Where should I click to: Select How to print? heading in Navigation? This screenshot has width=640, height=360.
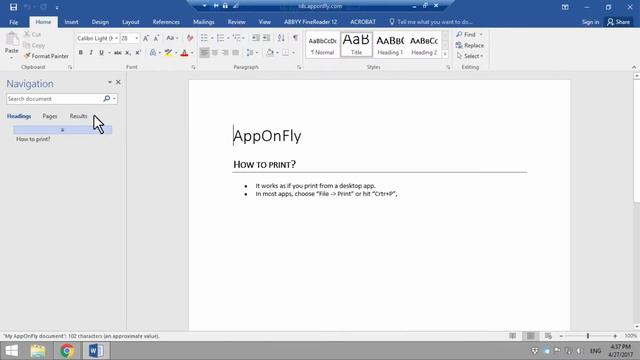click(x=33, y=139)
